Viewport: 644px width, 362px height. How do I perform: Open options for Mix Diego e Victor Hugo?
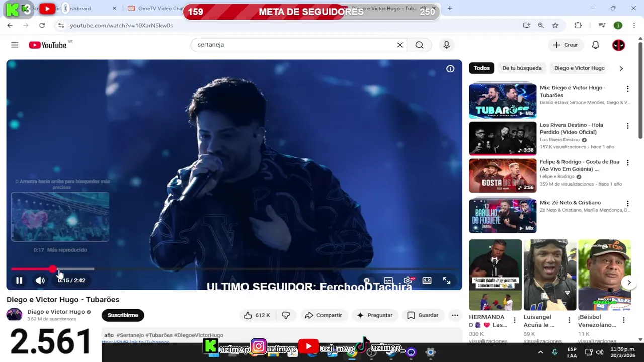click(x=627, y=89)
